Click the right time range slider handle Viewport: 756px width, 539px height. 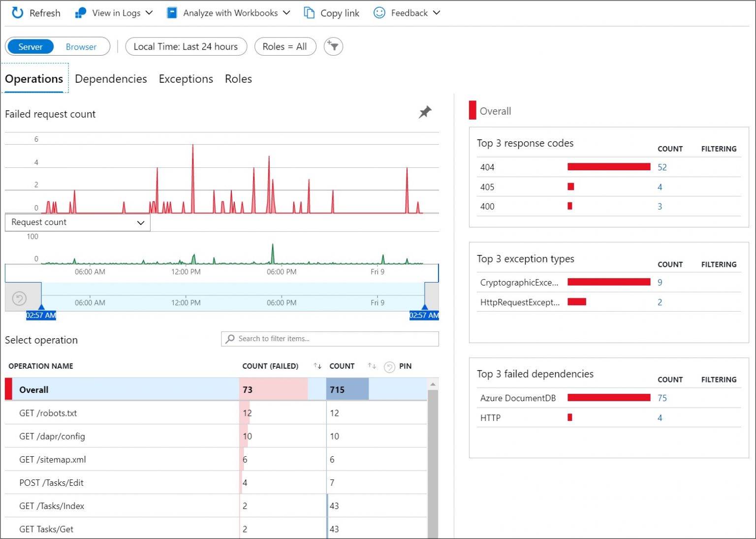[x=424, y=308]
